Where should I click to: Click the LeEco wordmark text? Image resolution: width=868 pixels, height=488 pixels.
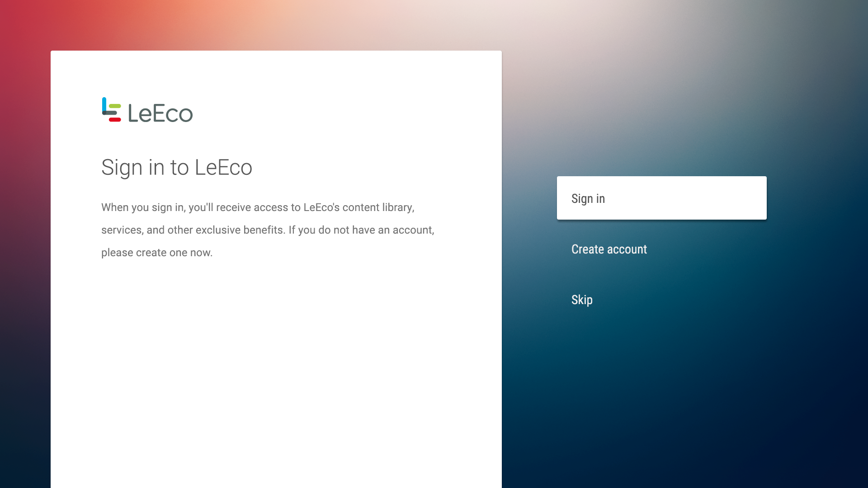point(160,113)
